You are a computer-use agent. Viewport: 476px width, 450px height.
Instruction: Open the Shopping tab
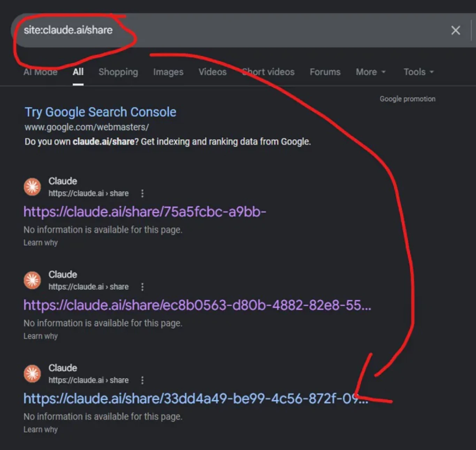(118, 72)
